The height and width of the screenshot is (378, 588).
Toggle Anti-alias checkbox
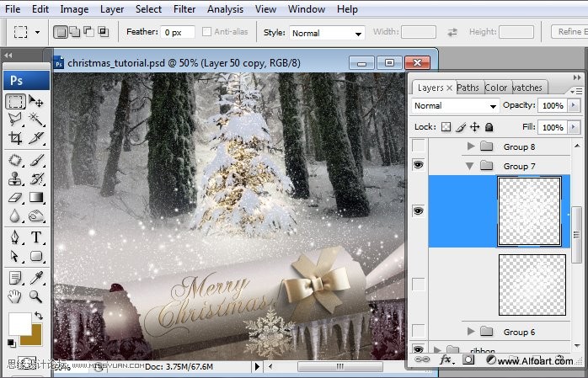206,32
